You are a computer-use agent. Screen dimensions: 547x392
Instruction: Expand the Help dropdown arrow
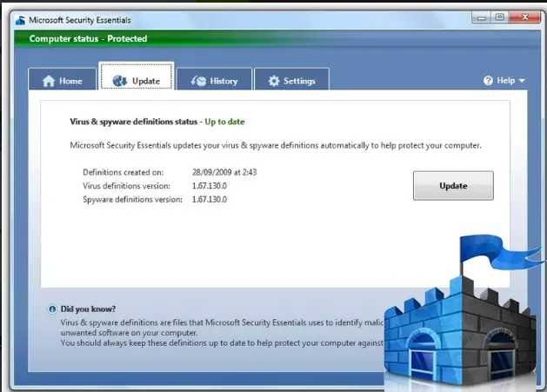pyautogui.click(x=522, y=81)
